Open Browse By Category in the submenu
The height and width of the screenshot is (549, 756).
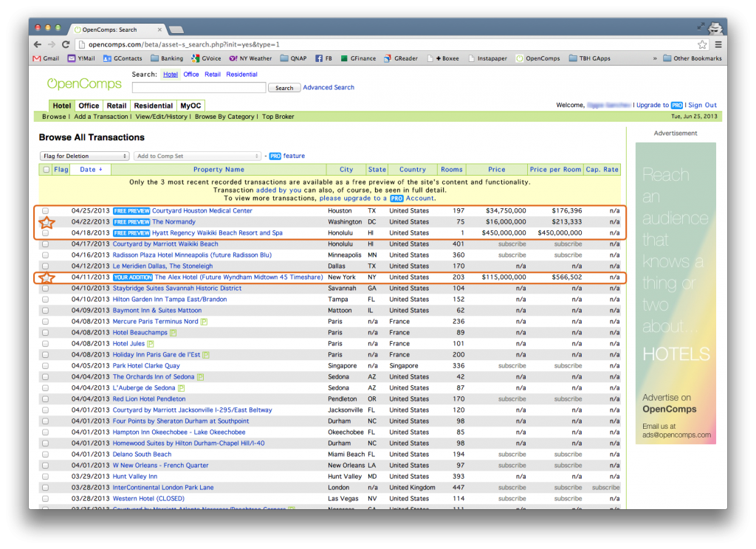click(224, 117)
